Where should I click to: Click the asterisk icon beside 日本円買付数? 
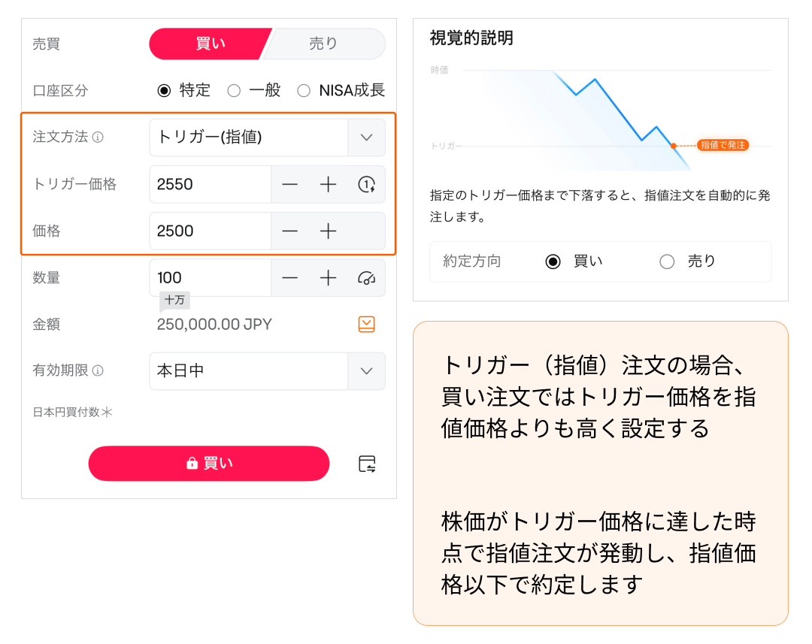click(108, 412)
